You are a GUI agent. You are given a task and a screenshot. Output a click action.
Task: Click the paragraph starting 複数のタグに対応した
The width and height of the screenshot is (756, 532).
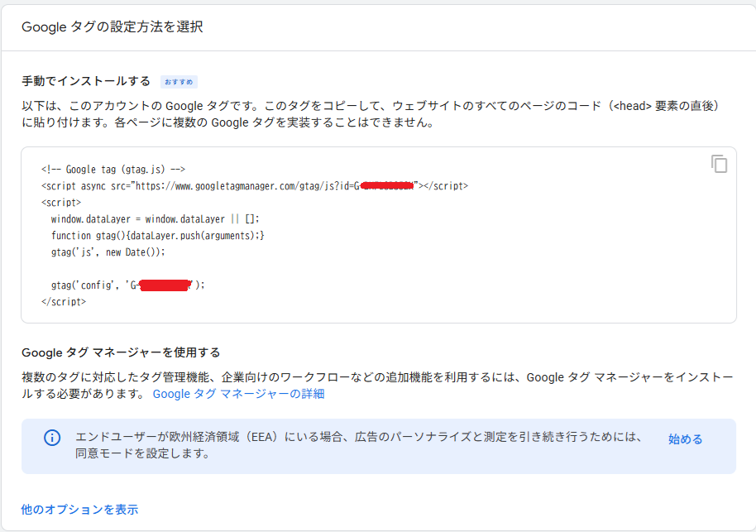[377, 386]
